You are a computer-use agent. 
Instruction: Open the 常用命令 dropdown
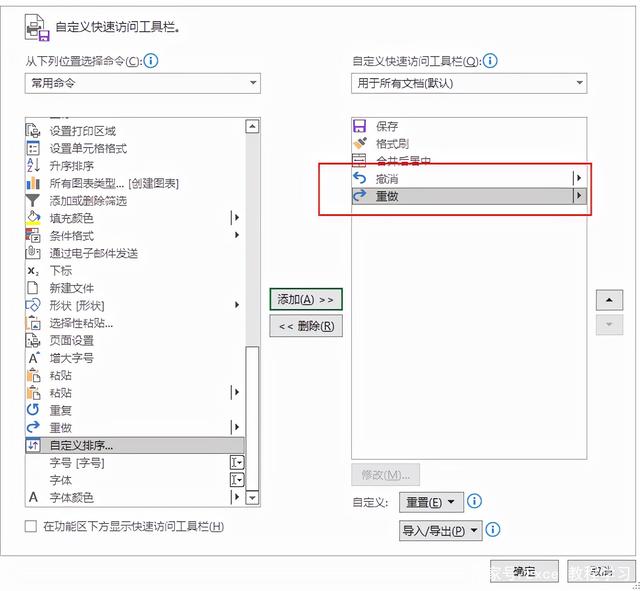click(x=143, y=83)
